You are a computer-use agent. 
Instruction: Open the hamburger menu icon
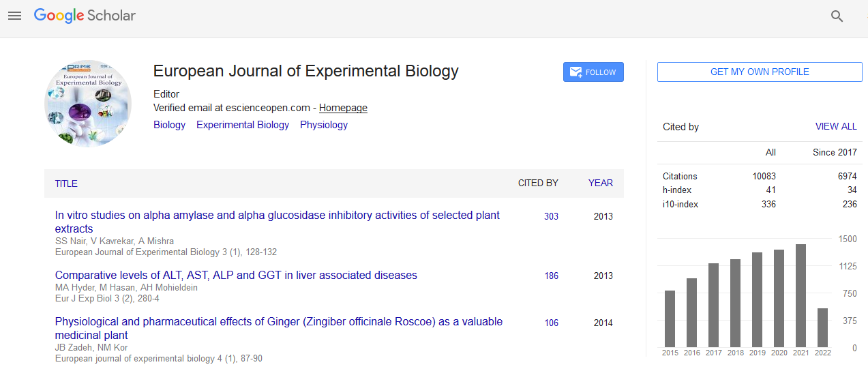[x=14, y=16]
